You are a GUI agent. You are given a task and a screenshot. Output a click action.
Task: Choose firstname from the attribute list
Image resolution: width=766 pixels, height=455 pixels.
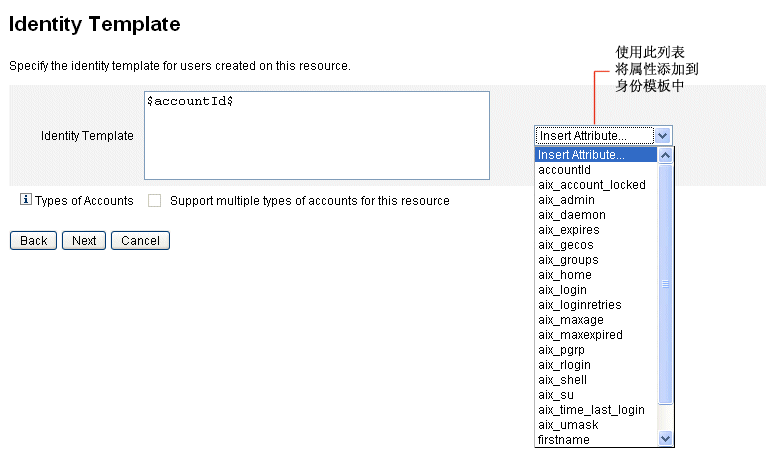pos(596,439)
